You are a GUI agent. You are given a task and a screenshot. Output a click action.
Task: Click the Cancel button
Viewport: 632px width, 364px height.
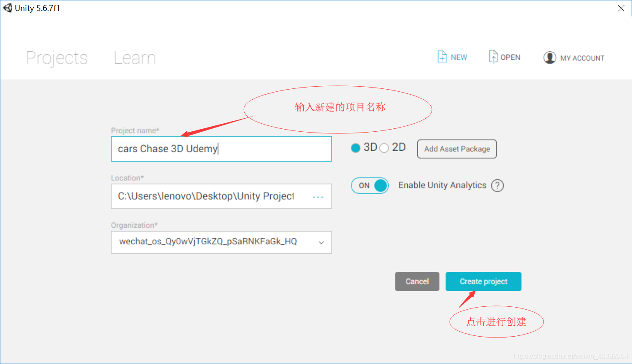point(417,282)
